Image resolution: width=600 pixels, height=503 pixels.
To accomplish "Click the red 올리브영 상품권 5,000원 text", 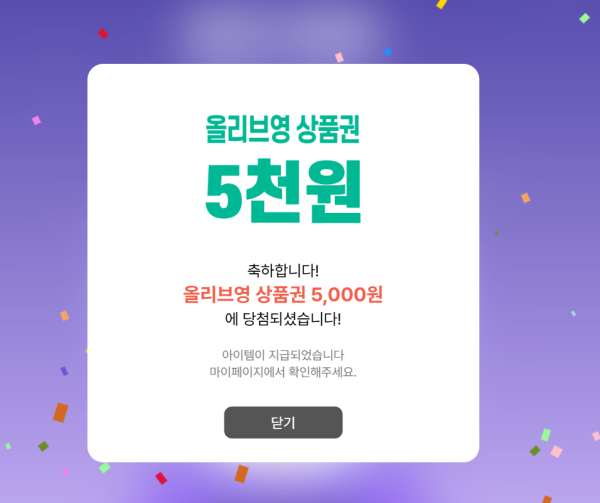I will tap(283, 294).
